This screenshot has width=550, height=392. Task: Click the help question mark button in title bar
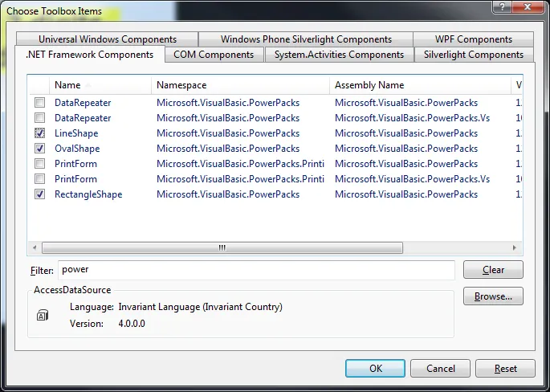tap(502, 6)
